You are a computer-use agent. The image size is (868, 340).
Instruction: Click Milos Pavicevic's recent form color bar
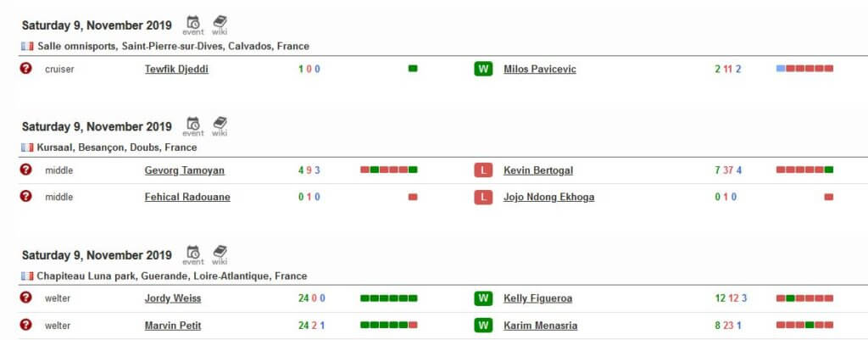pos(804,69)
